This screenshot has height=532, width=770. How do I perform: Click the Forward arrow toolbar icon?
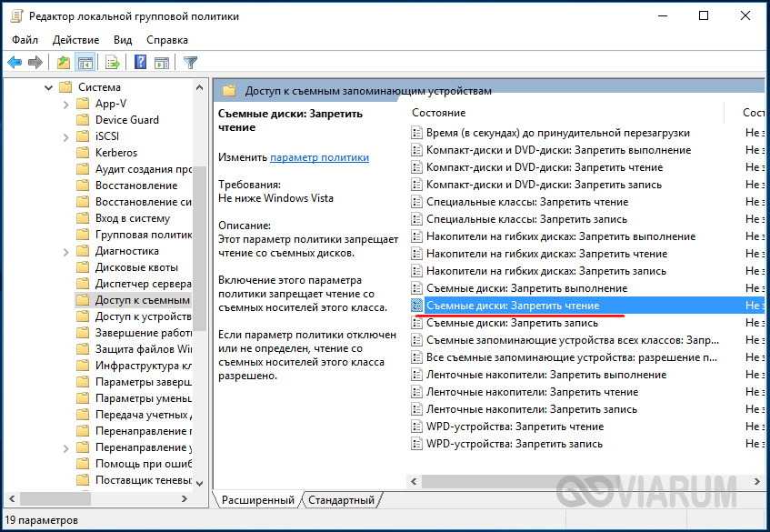pos(35,63)
